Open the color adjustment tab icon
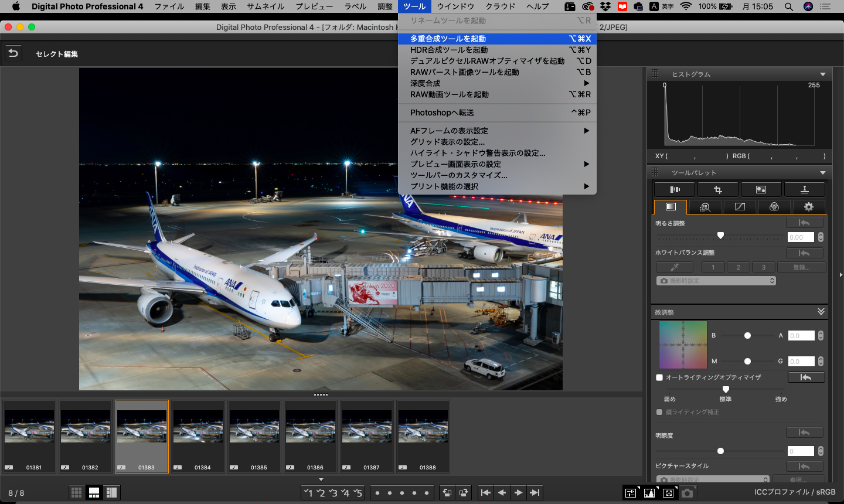 [774, 207]
